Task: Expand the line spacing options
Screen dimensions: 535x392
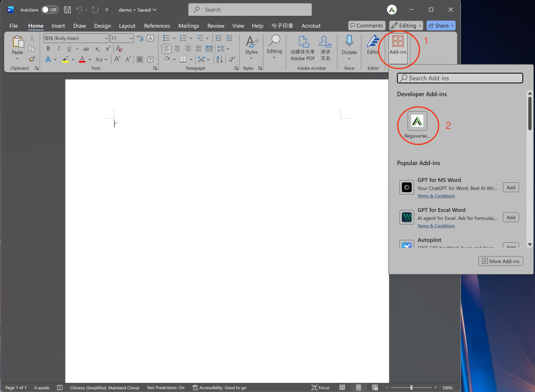Action: coord(227,49)
